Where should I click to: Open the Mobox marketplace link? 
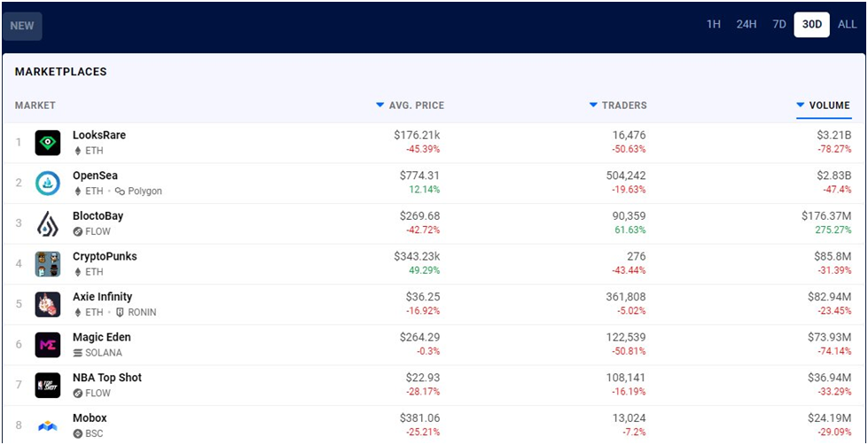[90, 418]
